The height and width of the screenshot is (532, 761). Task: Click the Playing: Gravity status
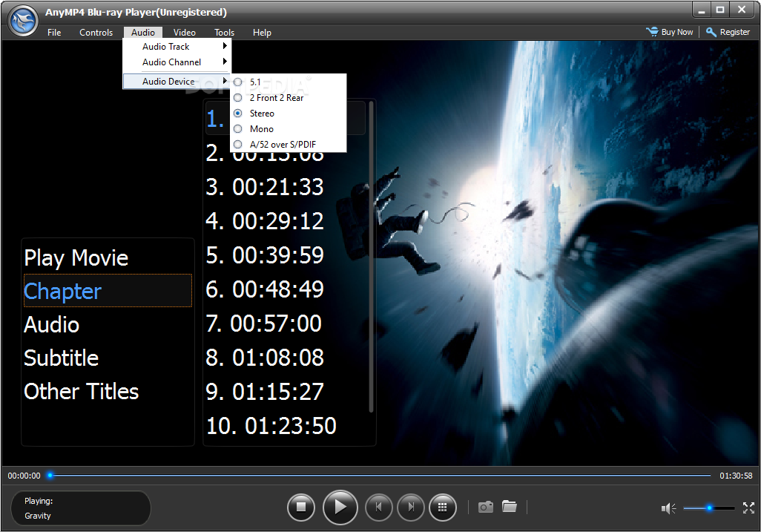[81, 508]
